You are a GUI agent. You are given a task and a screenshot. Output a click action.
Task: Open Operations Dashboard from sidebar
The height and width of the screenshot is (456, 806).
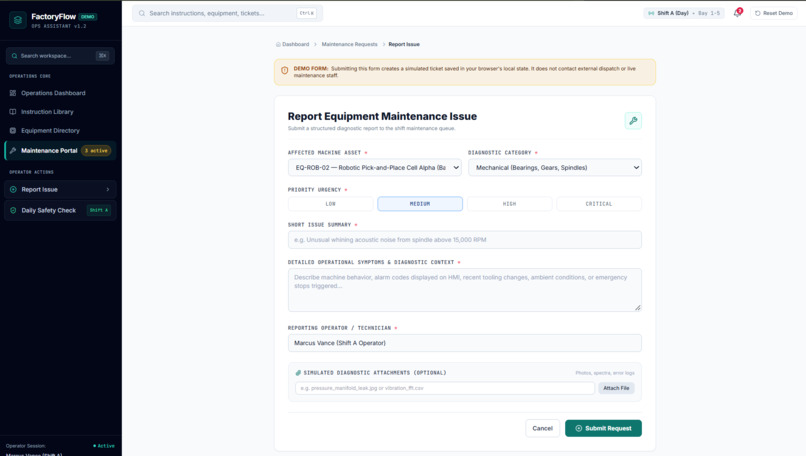(x=60, y=93)
